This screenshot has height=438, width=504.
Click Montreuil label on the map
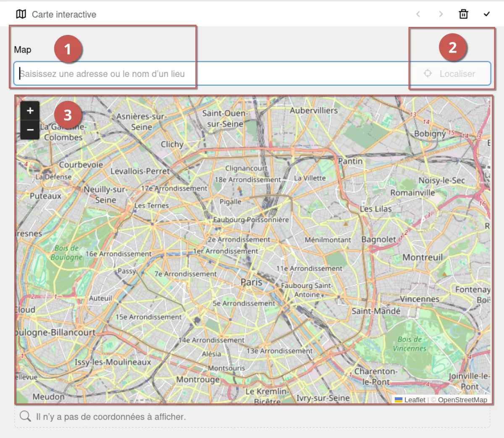(423, 257)
